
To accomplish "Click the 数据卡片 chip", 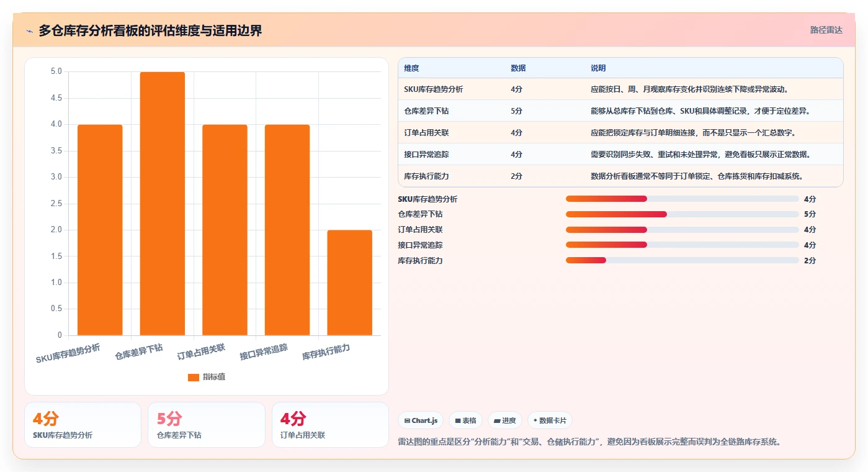I will tap(550, 420).
